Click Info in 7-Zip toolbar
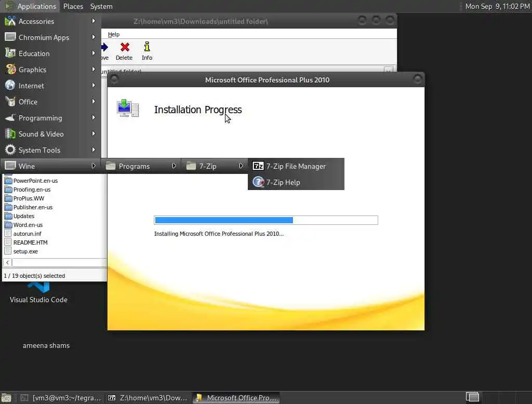 tap(147, 51)
